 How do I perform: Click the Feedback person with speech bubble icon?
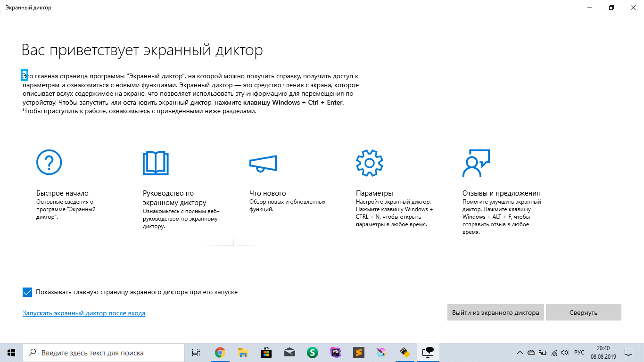pos(476,163)
